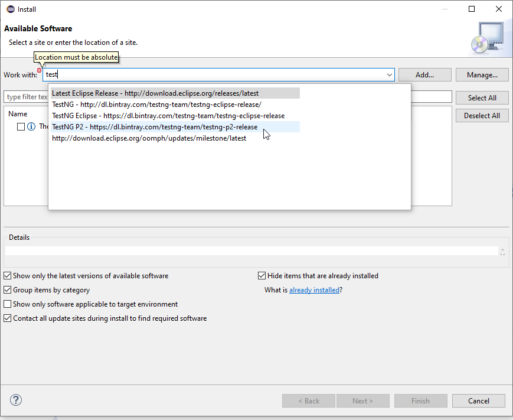
Task: Enable Show only software applicable to target environment
Action: coord(8,304)
